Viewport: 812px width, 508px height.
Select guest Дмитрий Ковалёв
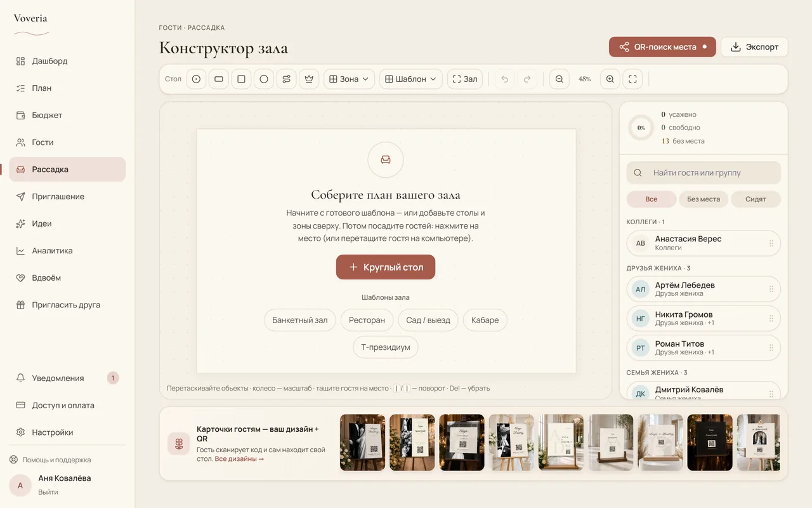(704, 391)
